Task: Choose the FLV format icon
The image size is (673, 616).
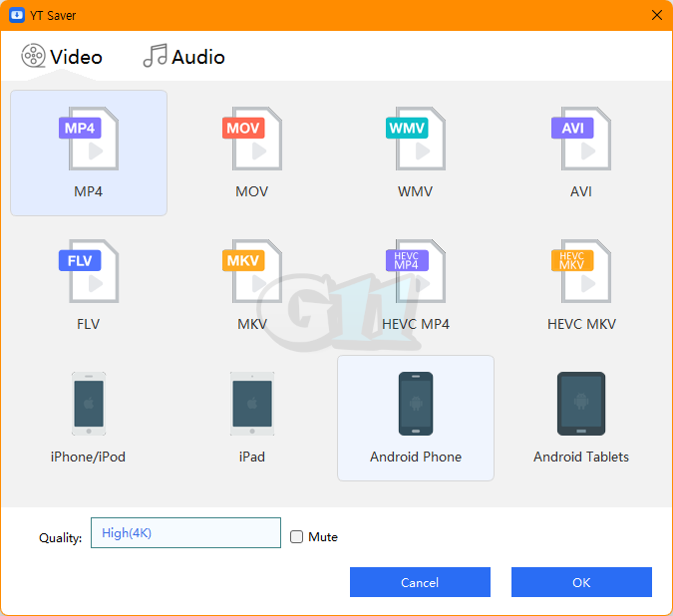Action: click(89, 271)
